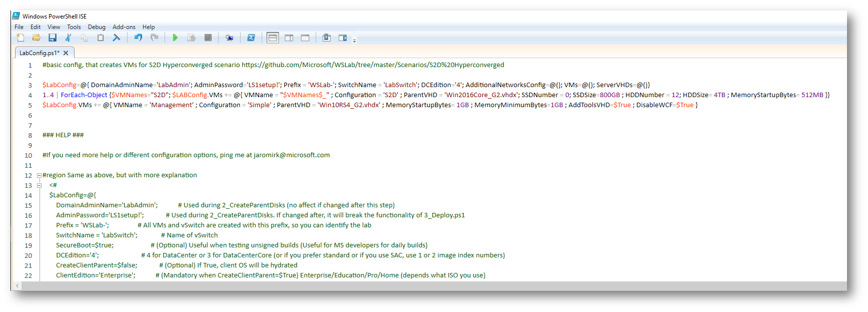Run the script with the green play icon

coord(175,38)
